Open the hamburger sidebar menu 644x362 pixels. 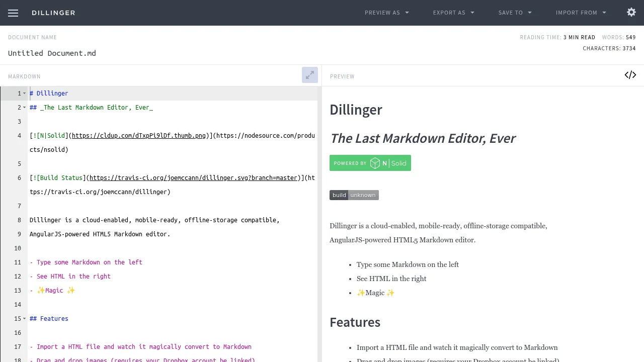pyautogui.click(x=13, y=13)
